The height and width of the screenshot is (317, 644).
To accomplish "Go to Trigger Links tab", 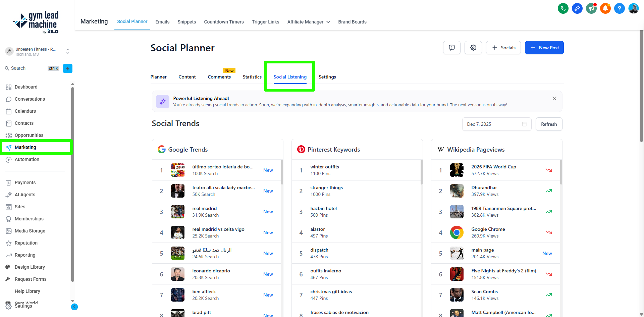I will click(266, 22).
